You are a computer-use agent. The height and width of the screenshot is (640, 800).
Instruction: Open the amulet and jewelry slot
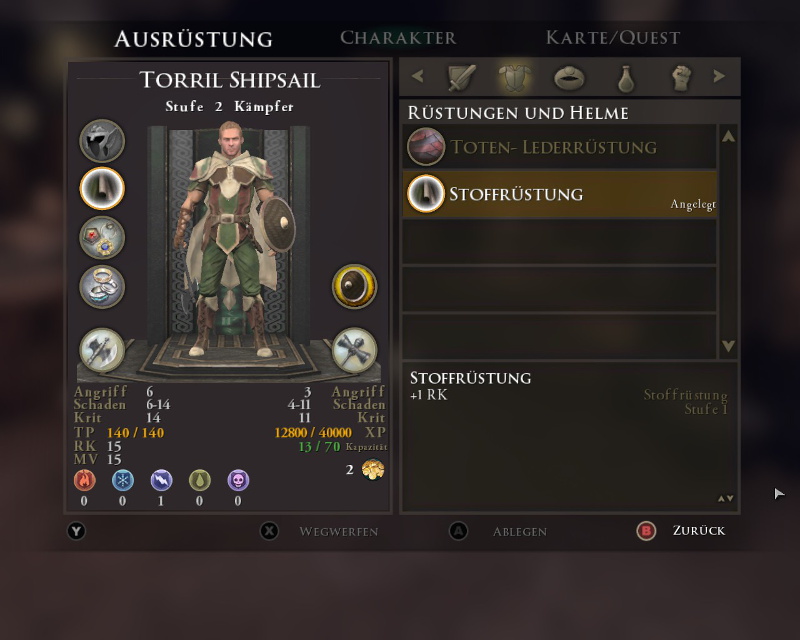102,237
